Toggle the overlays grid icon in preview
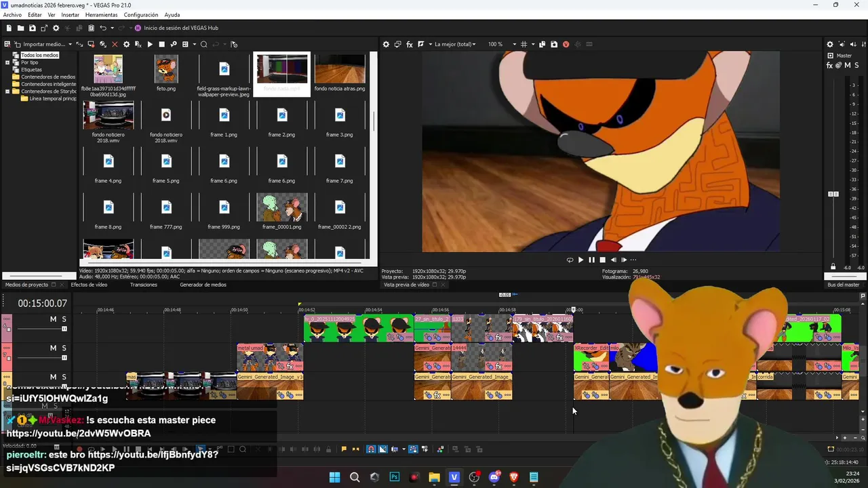The image size is (868, 488). point(524,44)
